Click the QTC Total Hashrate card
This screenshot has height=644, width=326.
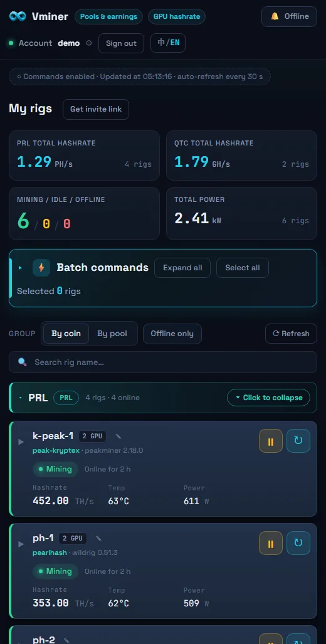coord(241,156)
